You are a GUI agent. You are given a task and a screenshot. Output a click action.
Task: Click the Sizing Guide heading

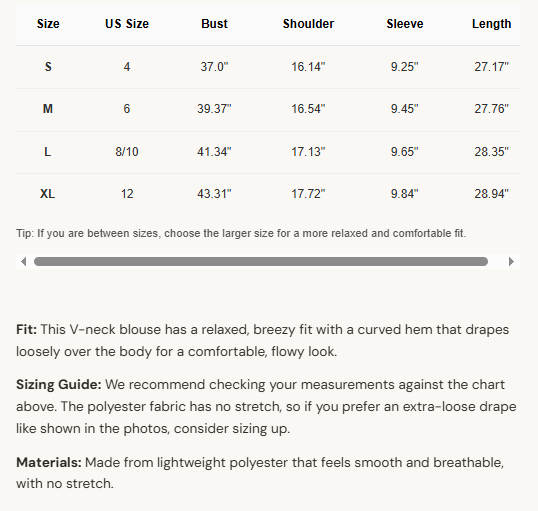pyautogui.click(x=59, y=385)
